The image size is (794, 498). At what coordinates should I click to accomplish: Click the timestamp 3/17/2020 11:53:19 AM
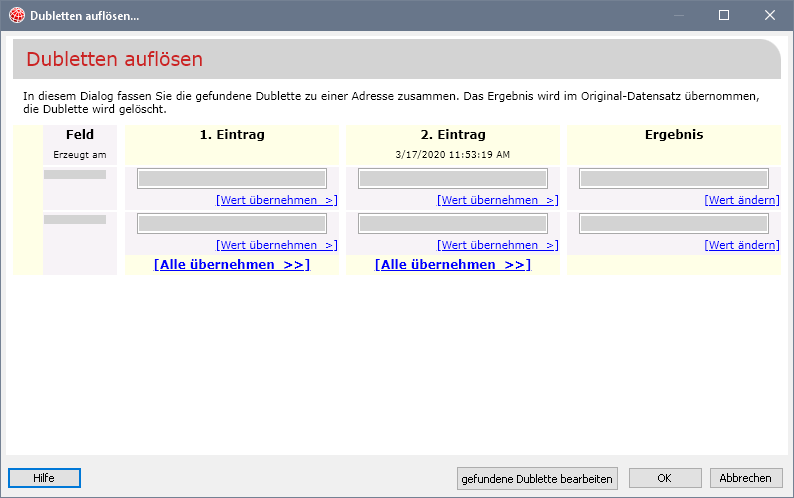click(x=453, y=155)
